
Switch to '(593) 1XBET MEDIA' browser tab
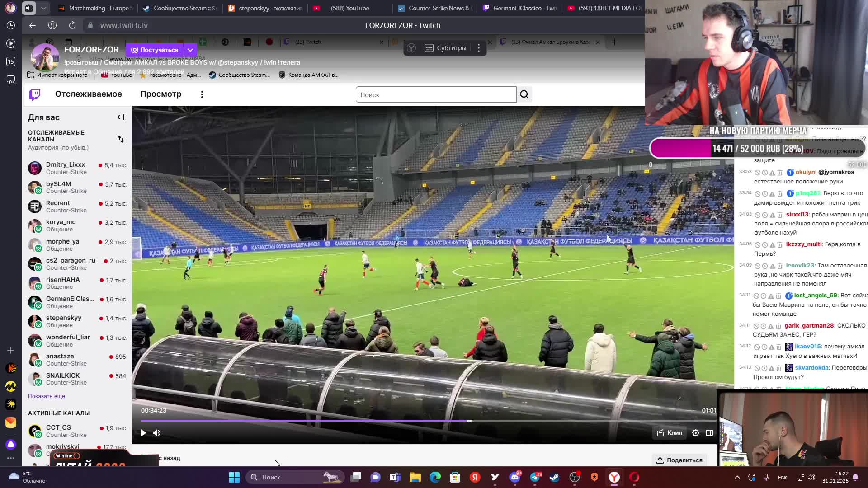[604, 8]
